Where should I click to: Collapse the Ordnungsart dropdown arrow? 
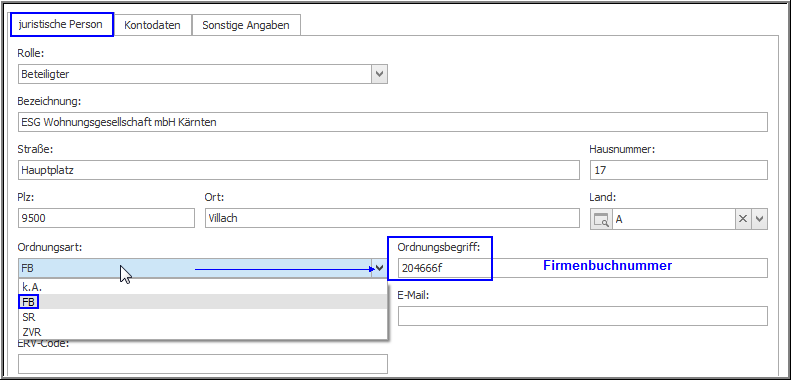click(x=380, y=268)
